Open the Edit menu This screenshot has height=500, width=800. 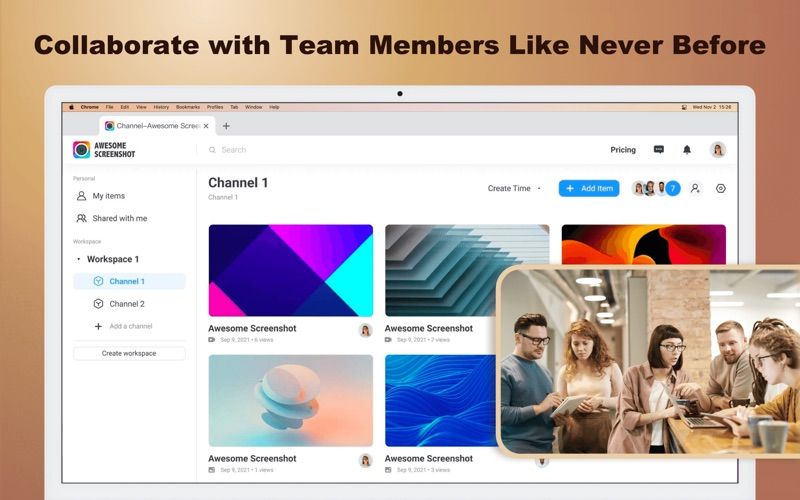(x=124, y=107)
